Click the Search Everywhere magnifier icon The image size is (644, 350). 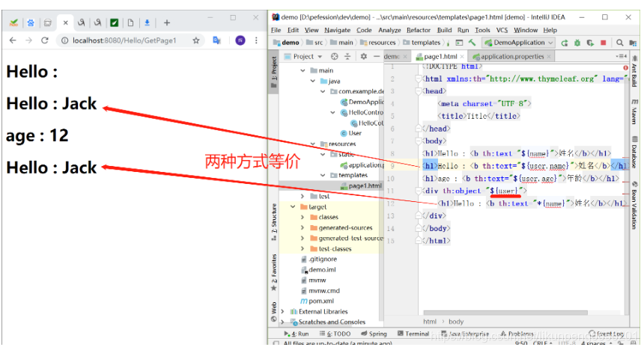pos(620,43)
